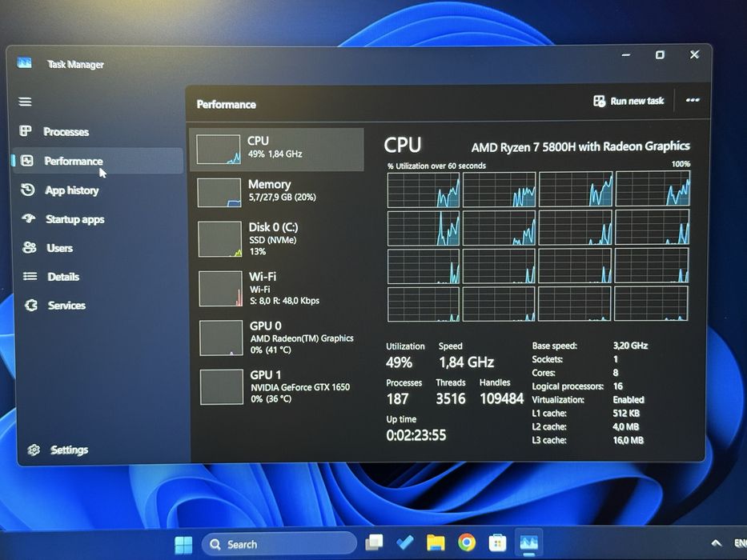The height and width of the screenshot is (560, 747).
Task: Click the Handles count 109484
Action: (502, 398)
